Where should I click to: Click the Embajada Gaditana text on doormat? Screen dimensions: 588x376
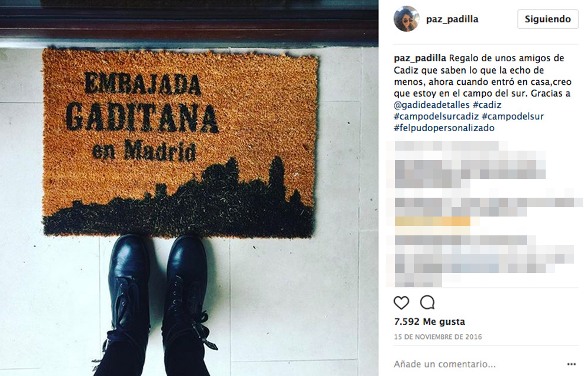pos(142,102)
